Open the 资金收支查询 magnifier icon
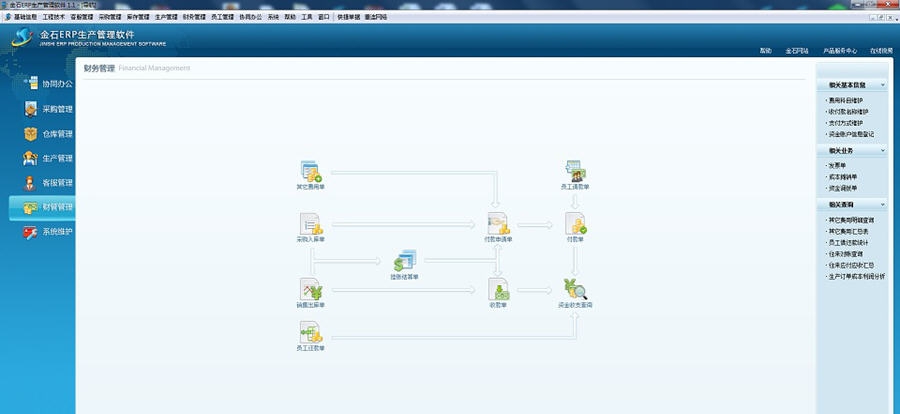 [575, 289]
